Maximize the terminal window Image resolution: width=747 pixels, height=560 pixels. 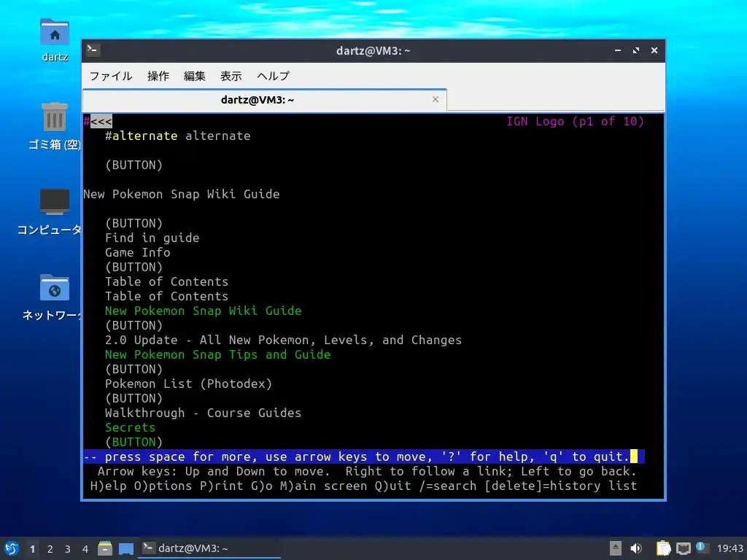click(636, 50)
